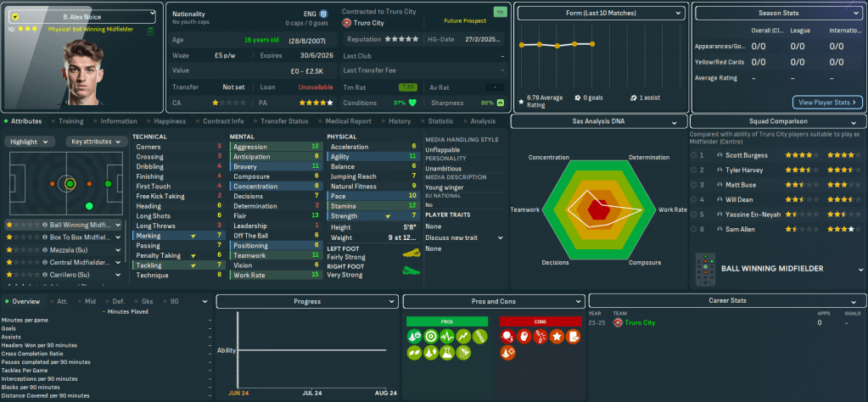Viewport: 868px width, 402px height.
Task: Open the Form (Last 10 Matches) dropdown
Action: [x=601, y=14]
